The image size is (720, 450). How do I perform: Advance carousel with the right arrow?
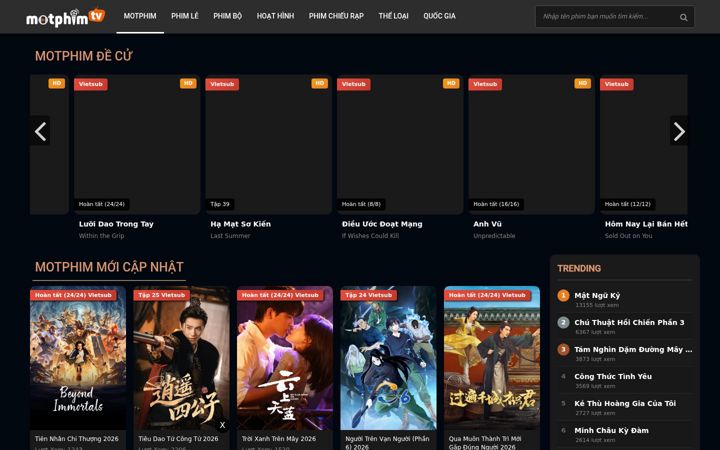pyautogui.click(x=679, y=131)
